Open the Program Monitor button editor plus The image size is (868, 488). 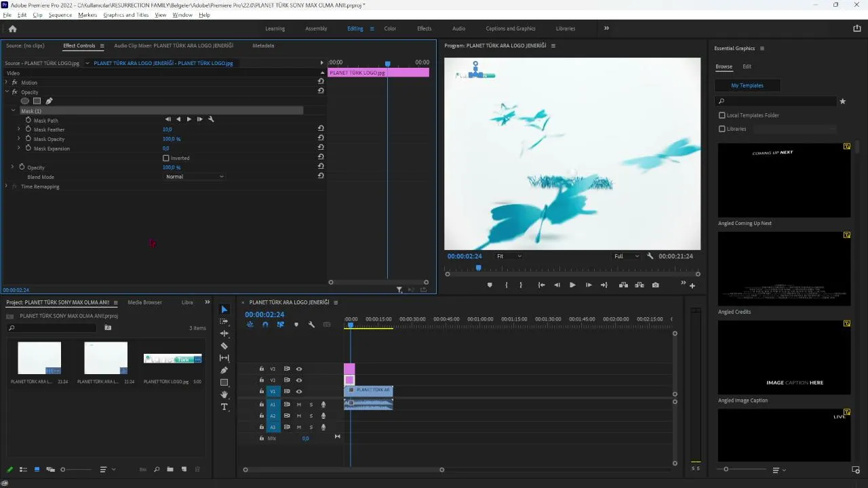692,285
